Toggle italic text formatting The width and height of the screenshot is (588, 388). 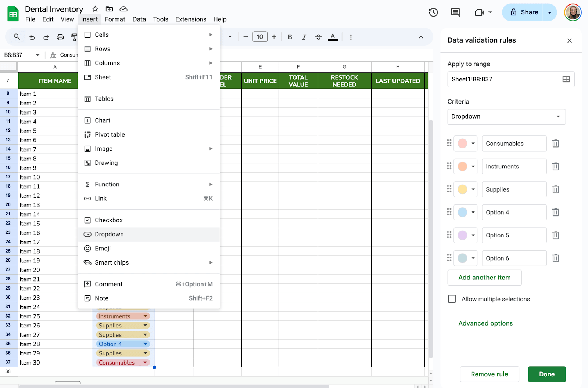(x=304, y=37)
